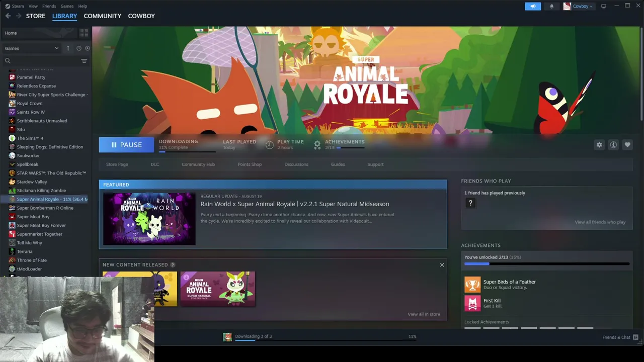Image resolution: width=644 pixels, height=362 pixels.
Task: Filter by ready-to-play games icon
Action: [x=87, y=48]
